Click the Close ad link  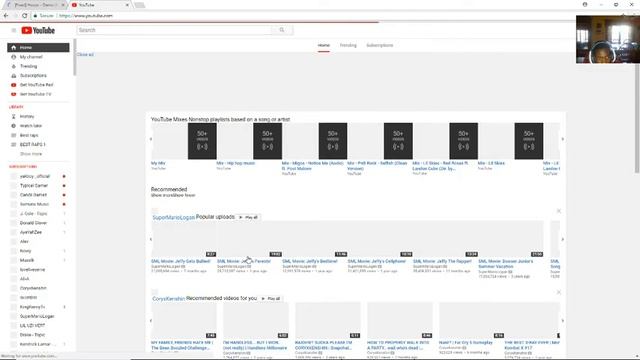pos(85,55)
